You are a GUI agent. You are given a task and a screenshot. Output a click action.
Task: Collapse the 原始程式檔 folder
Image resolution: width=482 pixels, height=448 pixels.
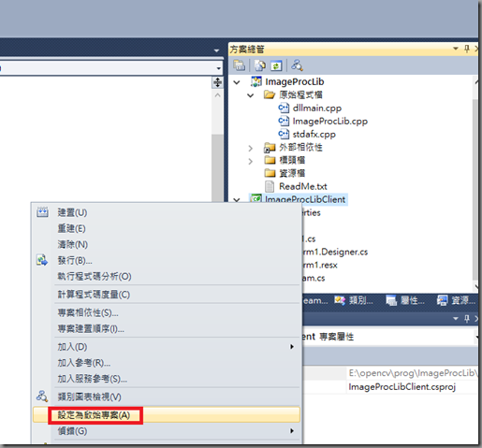pyautogui.click(x=250, y=95)
